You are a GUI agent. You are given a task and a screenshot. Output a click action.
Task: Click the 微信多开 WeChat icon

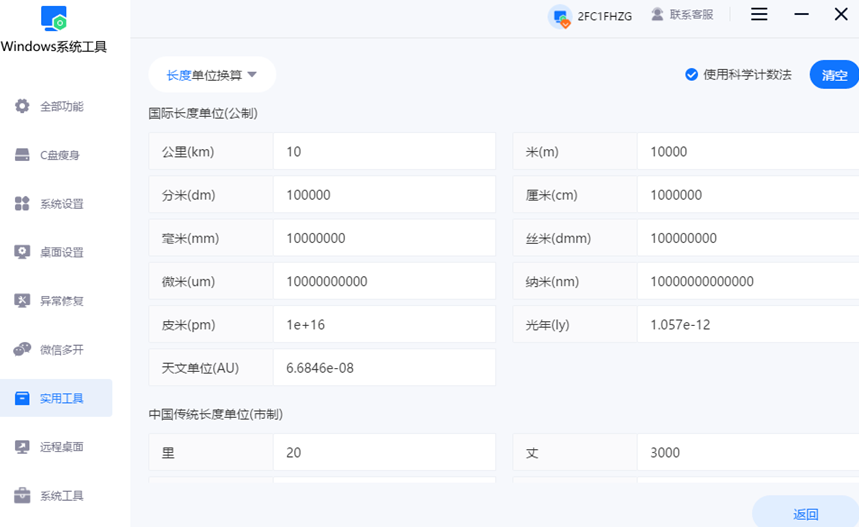tap(22, 350)
